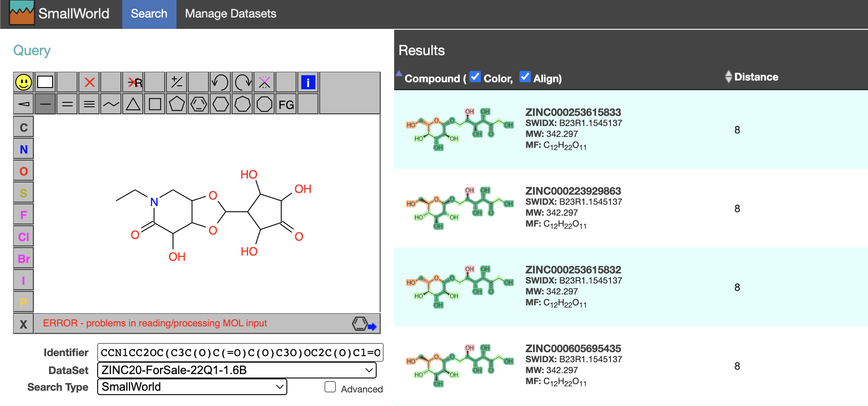Open the blue info icon

(x=308, y=82)
